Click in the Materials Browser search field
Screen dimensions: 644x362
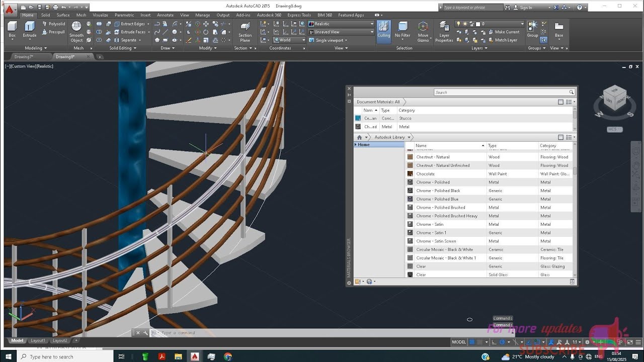point(504,93)
